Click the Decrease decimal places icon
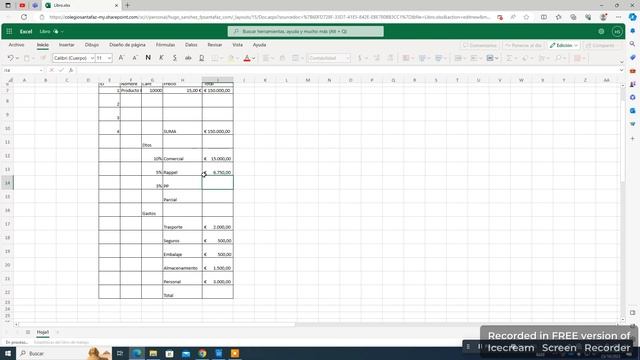The height and width of the screenshot is (360, 640). (x=390, y=58)
